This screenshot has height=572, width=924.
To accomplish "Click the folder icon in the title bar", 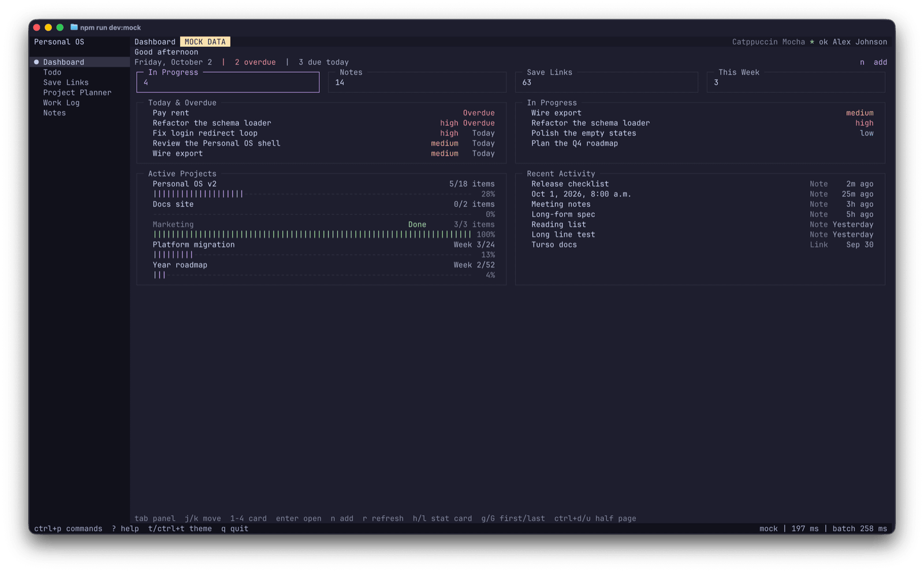I will (x=74, y=27).
